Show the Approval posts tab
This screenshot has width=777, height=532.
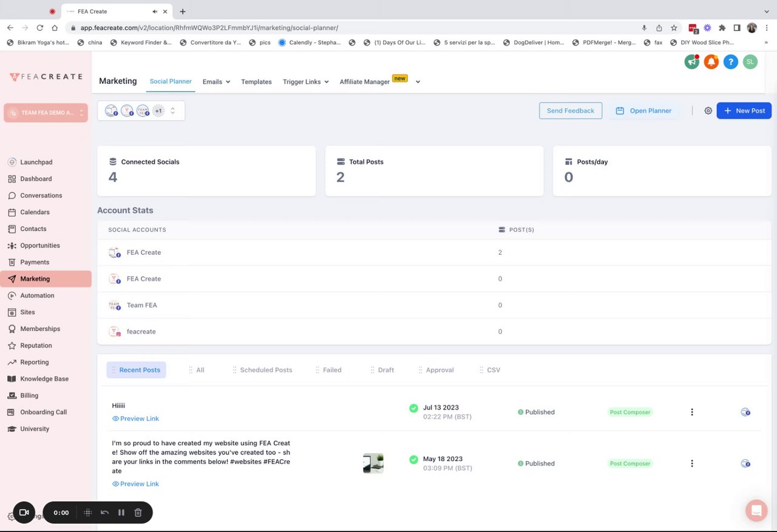pyautogui.click(x=436, y=370)
